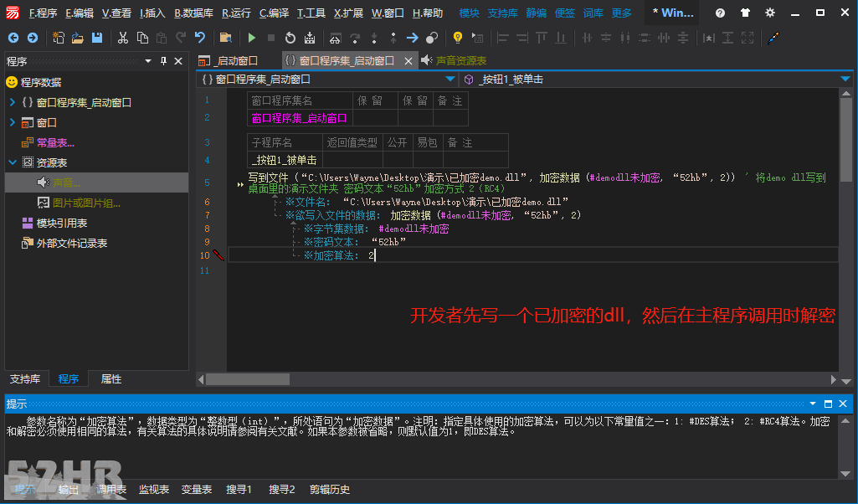Toggle the pin on the 程序 panel
Image resolution: width=858 pixels, height=504 pixels.
(x=163, y=61)
